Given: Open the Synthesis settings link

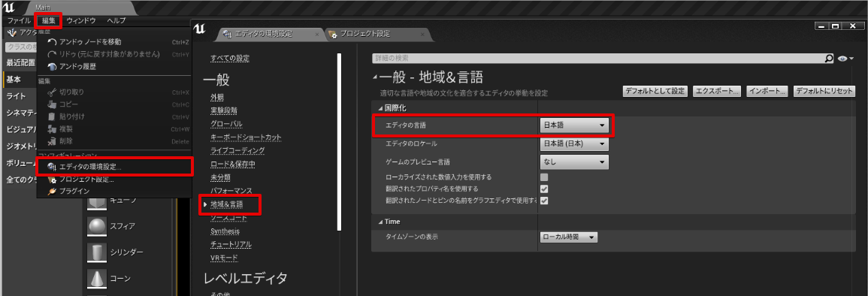Looking at the screenshot, I should coord(225,231).
